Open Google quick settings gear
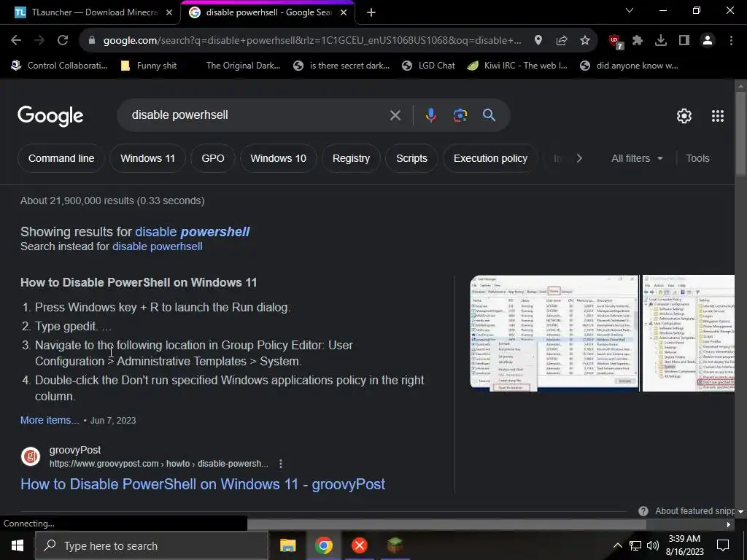This screenshot has width=747, height=560. (684, 116)
